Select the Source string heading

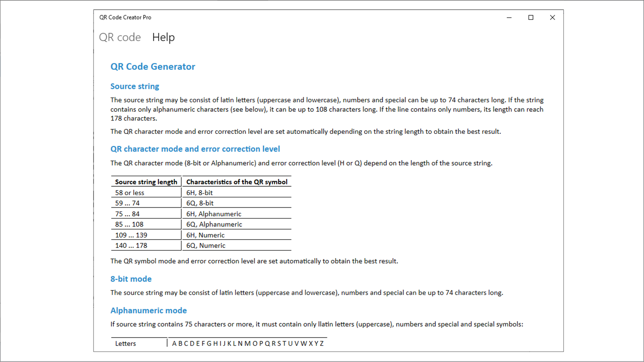coord(134,86)
